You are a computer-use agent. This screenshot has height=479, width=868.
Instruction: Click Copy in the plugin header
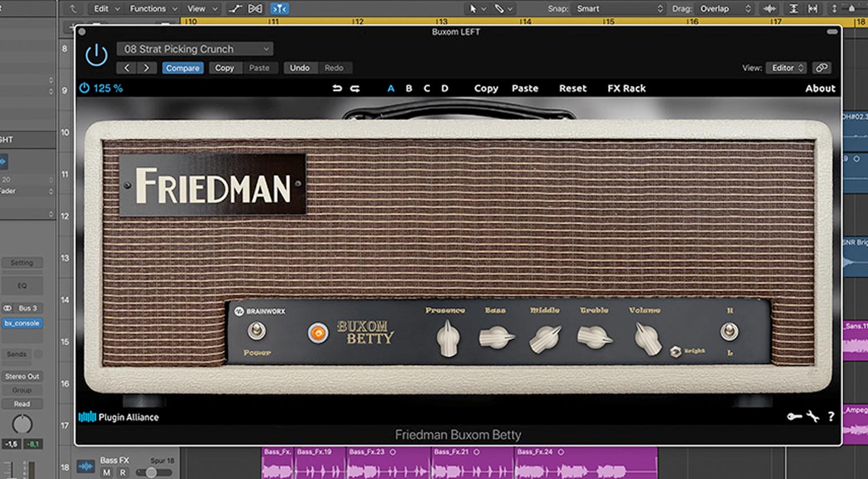pyautogui.click(x=224, y=68)
